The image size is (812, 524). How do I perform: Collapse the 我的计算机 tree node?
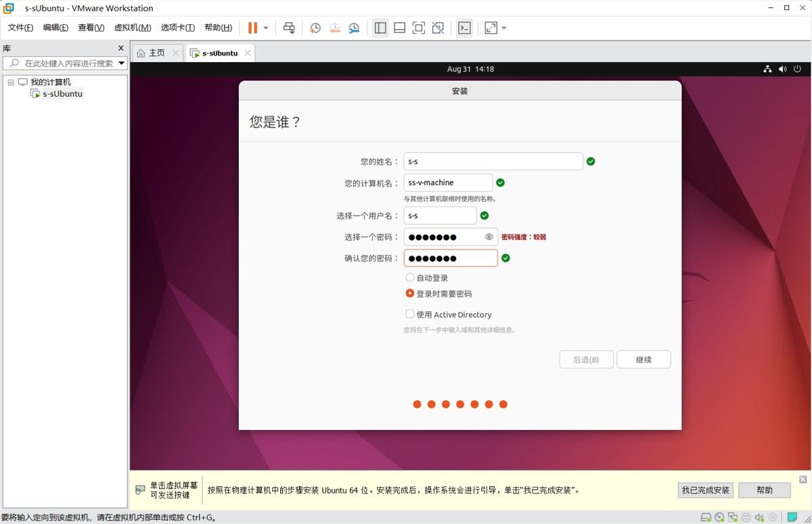pyautogui.click(x=11, y=82)
